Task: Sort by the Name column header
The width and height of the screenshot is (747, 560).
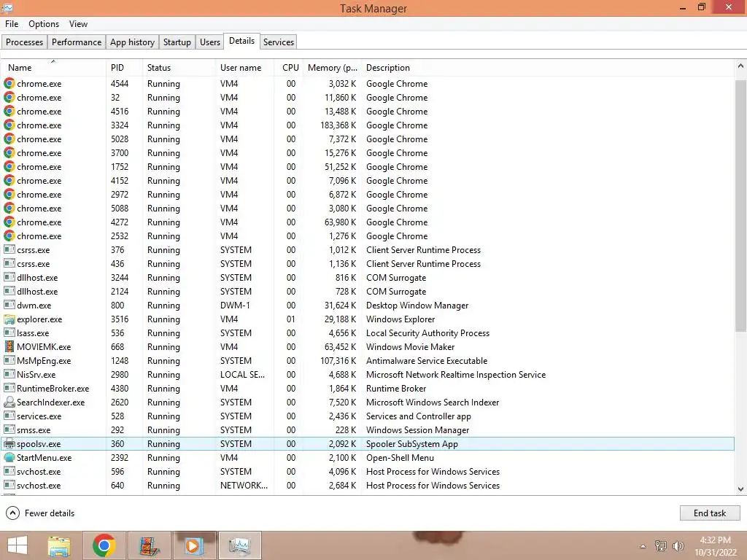Action: pos(53,68)
